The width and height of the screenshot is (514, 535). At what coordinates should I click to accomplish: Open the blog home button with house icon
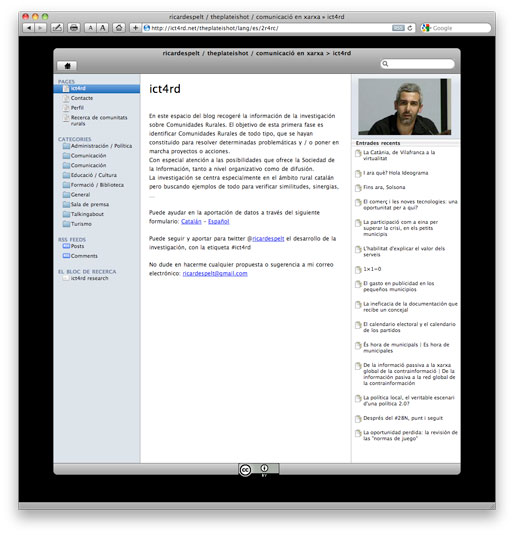pyautogui.click(x=67, y=66)
